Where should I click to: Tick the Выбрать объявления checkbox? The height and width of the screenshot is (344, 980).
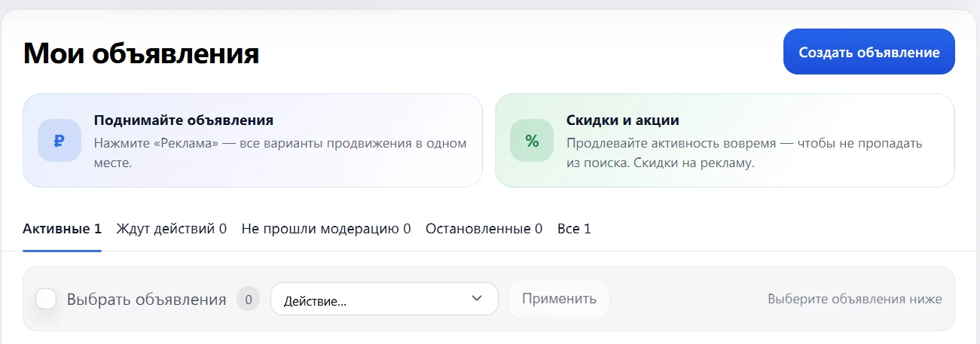(47, 299)
